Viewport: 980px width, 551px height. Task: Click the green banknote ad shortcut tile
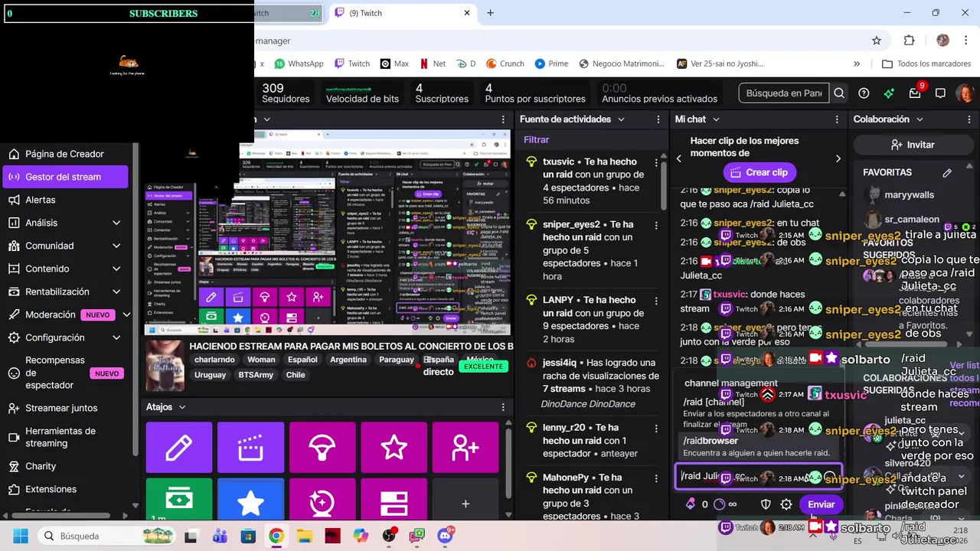click(x=179, y=499)
